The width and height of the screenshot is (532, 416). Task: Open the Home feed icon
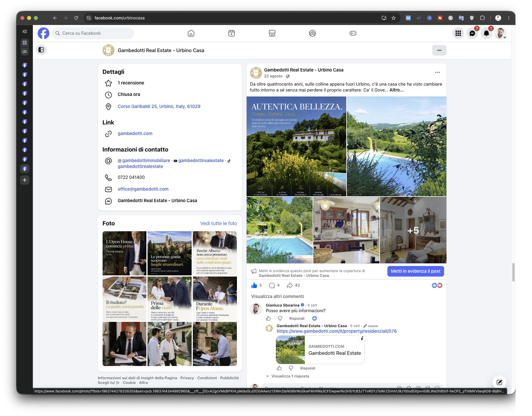[x=191, y=33]
